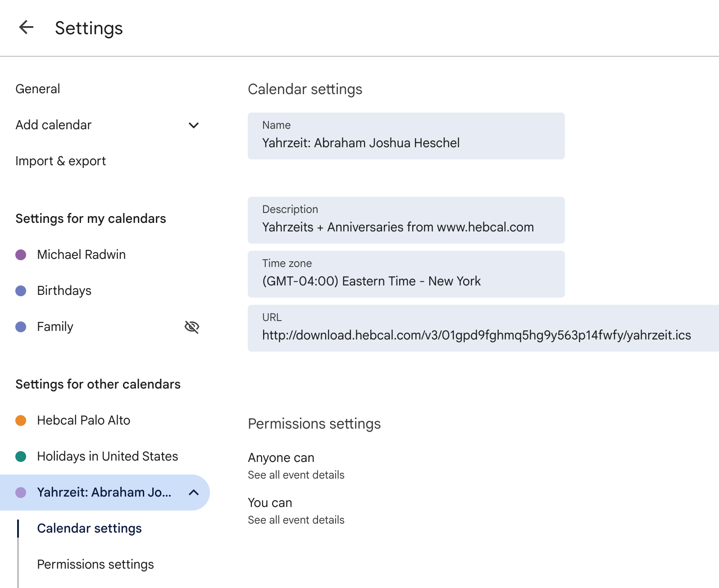Click the purple dot beside Michael Radwin
The width and height of the screenshot is (719, 588).
tap(21, 255)
